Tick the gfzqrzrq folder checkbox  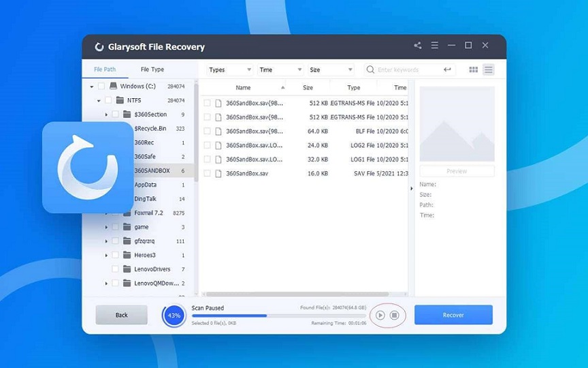point(116,241)
